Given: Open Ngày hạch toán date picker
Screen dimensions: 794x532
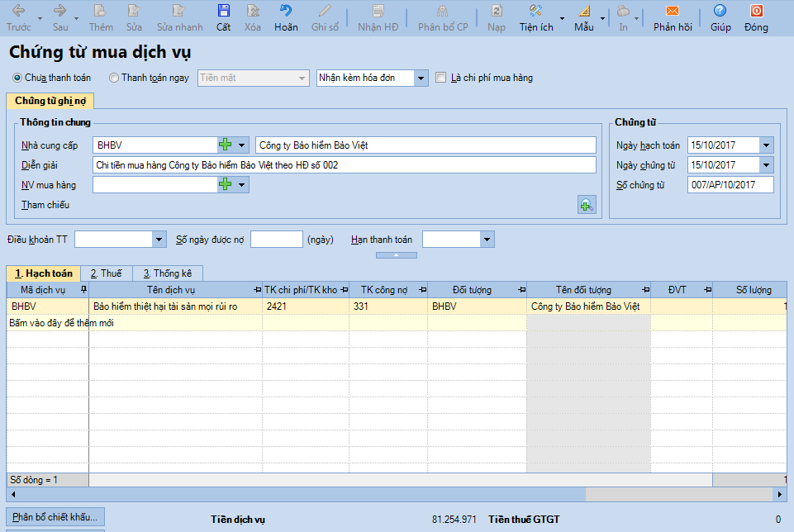Looking at the screenshot, I should point(766,145).
